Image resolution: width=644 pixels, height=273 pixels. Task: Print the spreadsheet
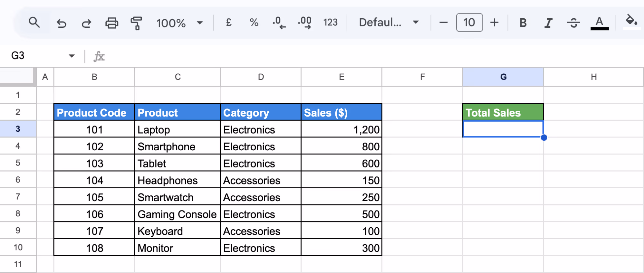112,23
